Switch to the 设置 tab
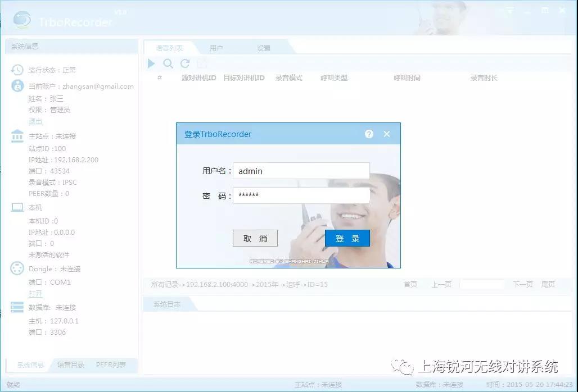 click(x=264, y=48)
